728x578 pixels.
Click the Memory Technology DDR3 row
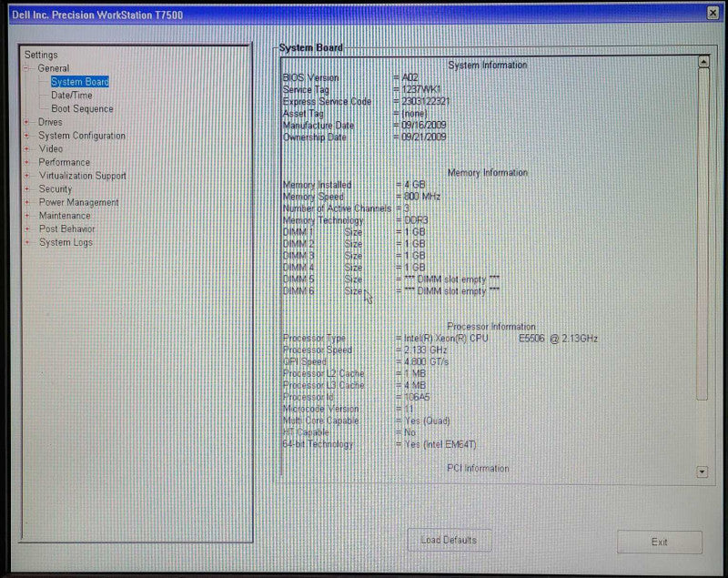(355, 220)
